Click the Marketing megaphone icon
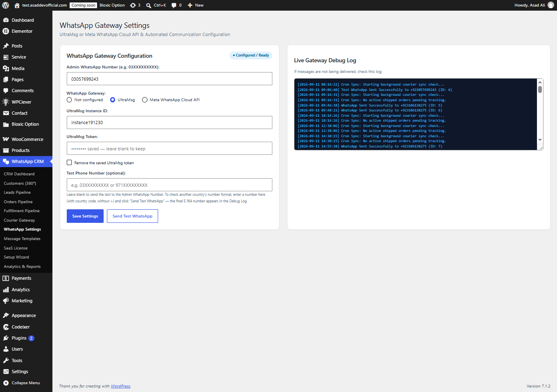 (x=6, y=301)
